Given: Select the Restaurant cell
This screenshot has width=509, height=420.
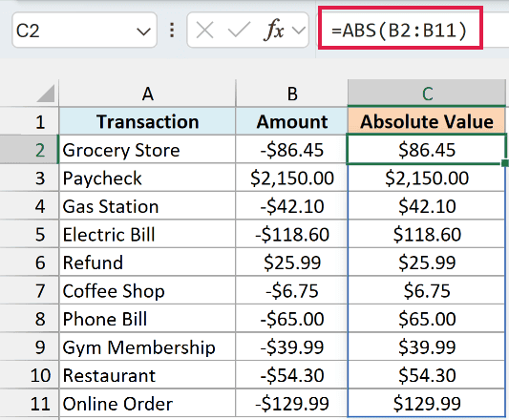Looking at the screenshot, I should pos(147,375).
